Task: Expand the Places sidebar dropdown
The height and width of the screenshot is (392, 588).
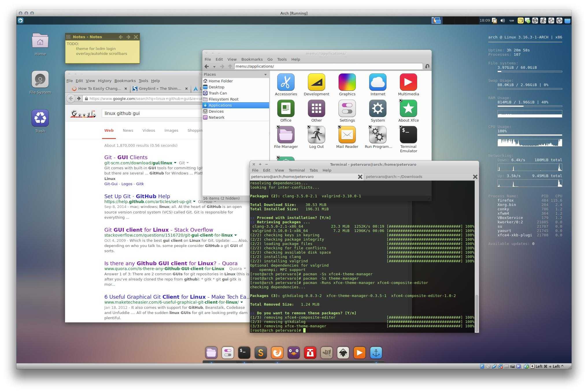Action: coord(265,75)
